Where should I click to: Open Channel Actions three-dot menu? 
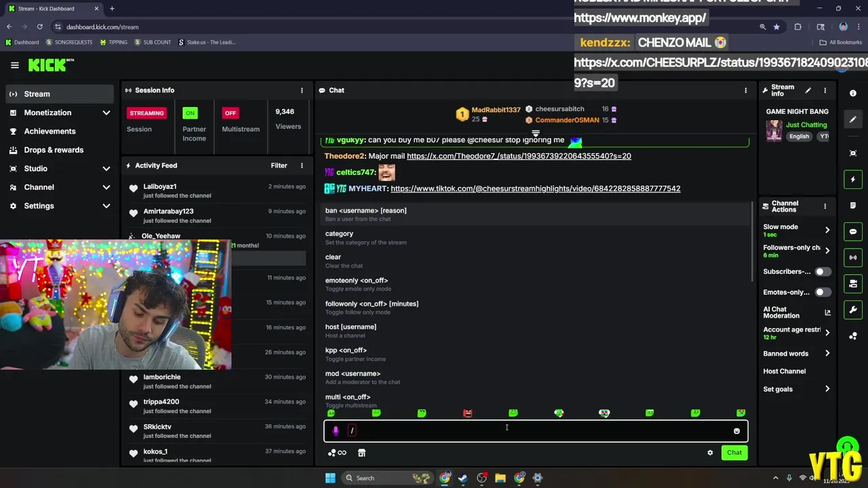(x=825, y=206)
